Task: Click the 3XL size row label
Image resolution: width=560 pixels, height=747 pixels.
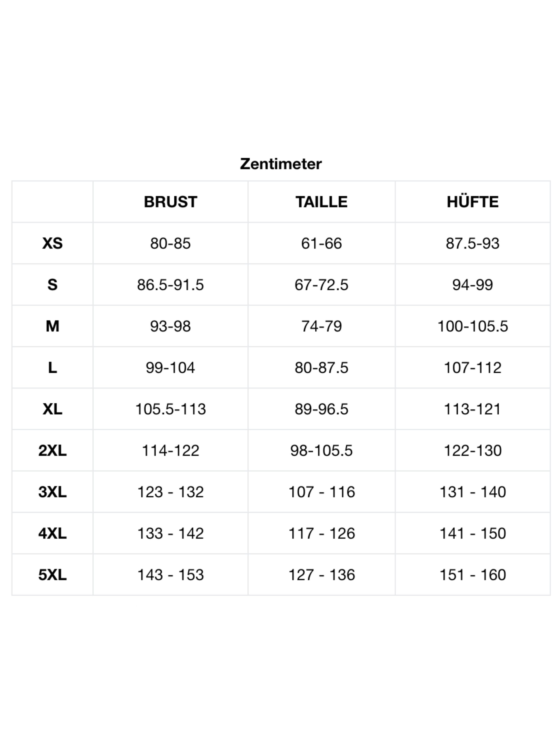Action: 52,492
